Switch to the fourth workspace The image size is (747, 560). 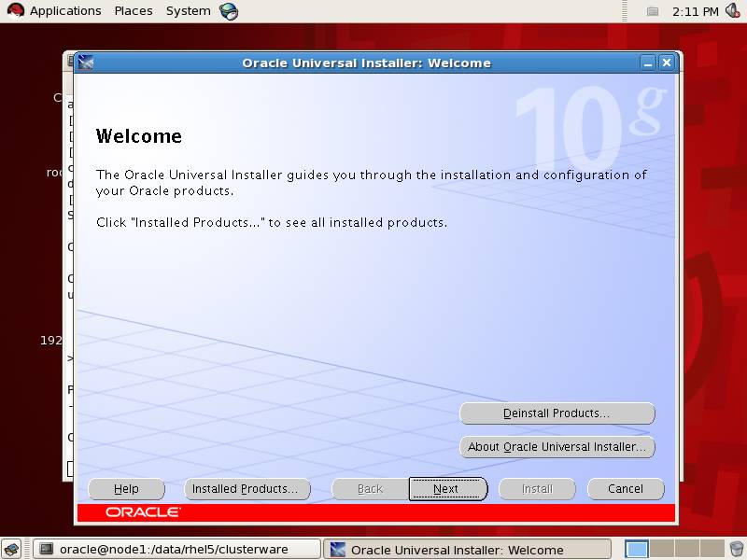coord(712,549)
